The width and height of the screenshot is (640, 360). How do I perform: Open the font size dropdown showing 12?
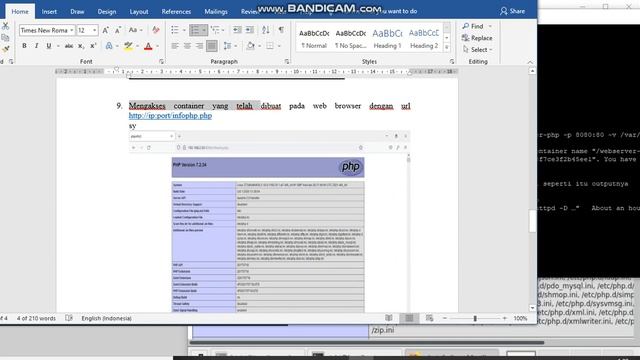coord(95,31)
